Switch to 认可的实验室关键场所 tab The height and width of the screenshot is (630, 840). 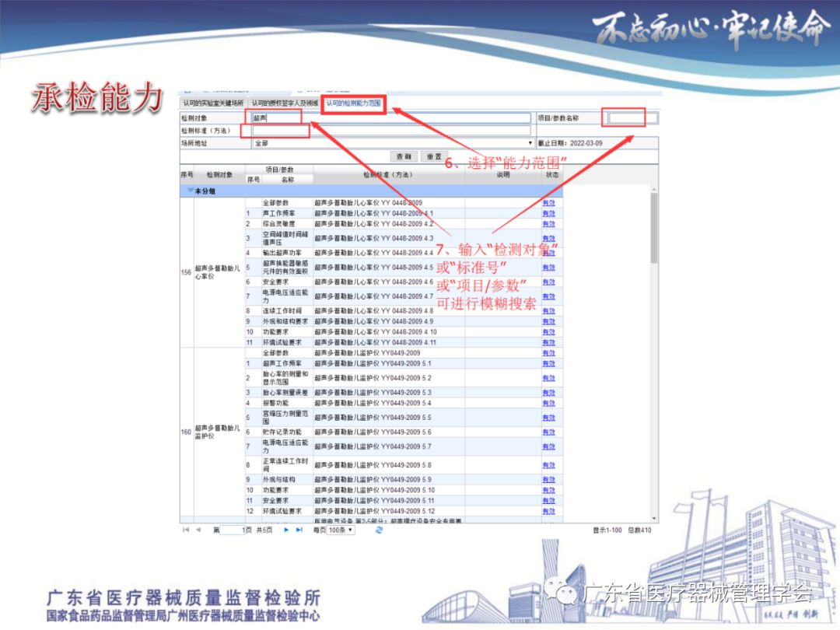213,103
